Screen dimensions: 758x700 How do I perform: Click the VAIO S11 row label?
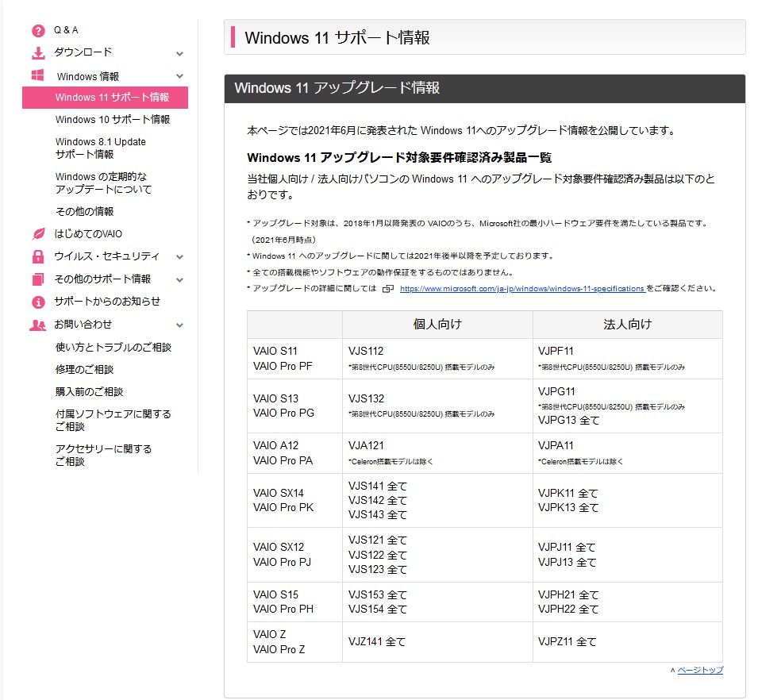pos(275,351)
